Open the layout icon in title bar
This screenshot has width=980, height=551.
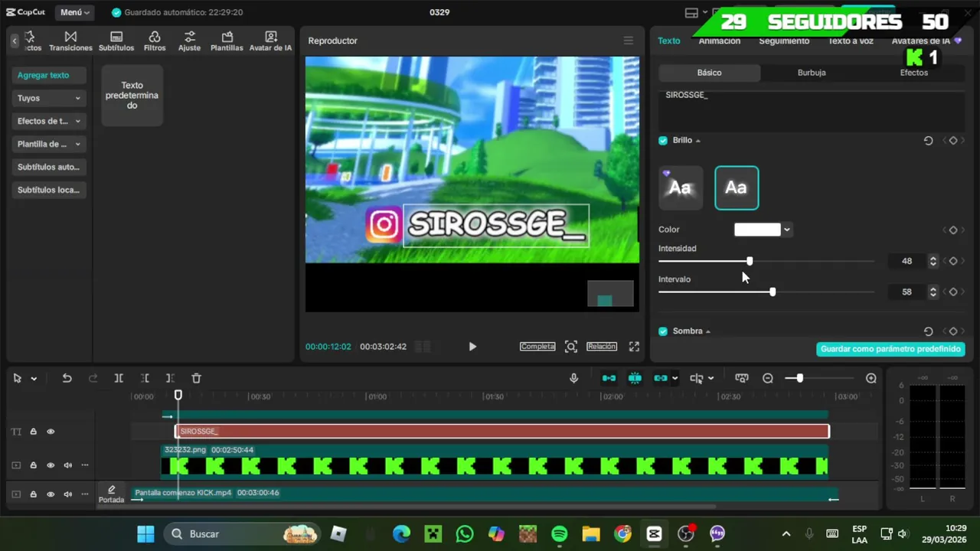(691, 12)
